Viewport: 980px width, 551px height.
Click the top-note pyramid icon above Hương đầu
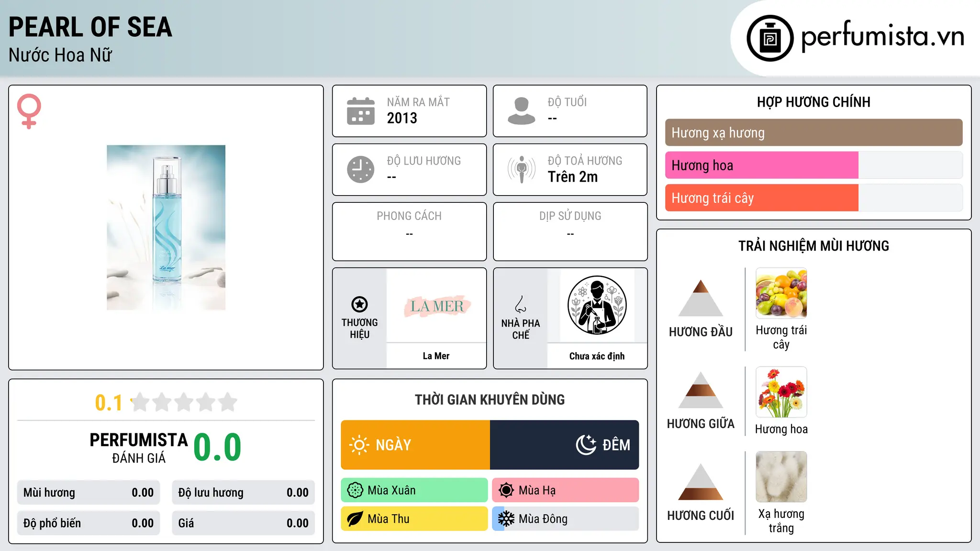[701, 298]
